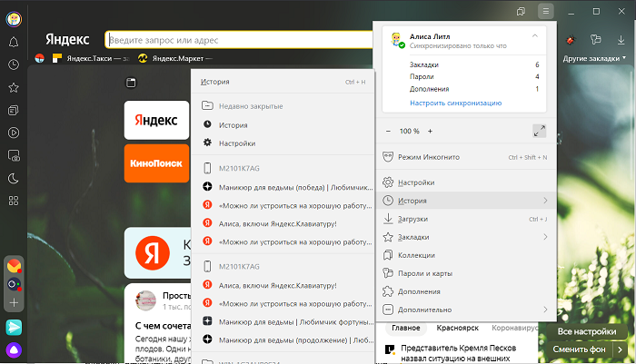Open video play icon in the sidebar

click(x=14, y=133)
